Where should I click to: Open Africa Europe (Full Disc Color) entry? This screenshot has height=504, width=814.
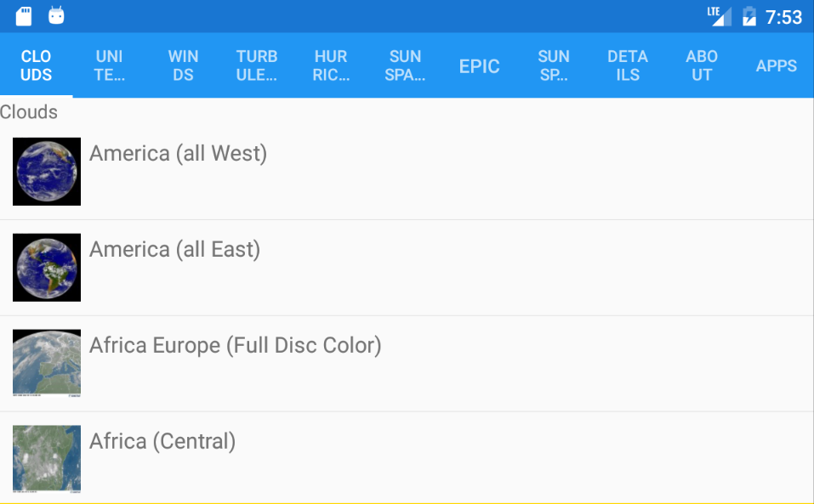[x=235, y=346]
